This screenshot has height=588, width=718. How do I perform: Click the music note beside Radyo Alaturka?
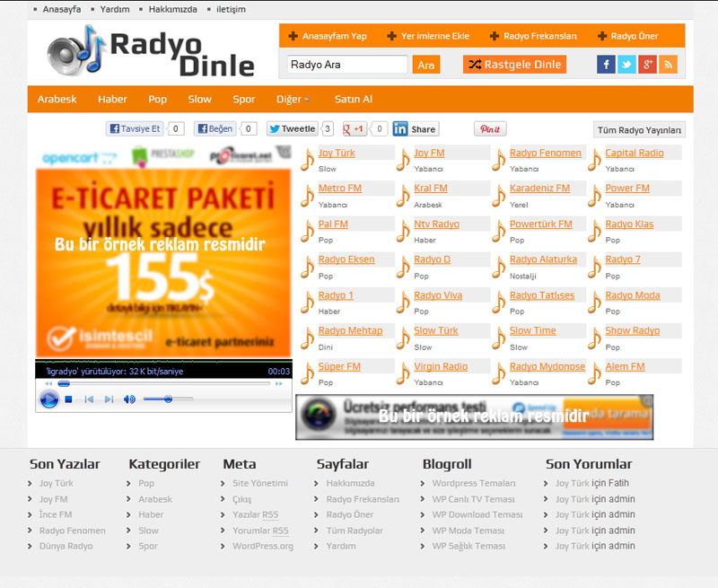tap(499, 267)
